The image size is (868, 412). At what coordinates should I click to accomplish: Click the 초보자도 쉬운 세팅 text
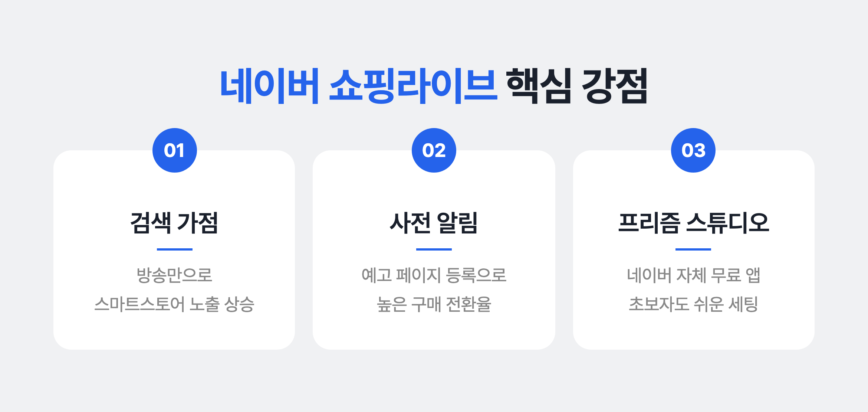point(693,304)
